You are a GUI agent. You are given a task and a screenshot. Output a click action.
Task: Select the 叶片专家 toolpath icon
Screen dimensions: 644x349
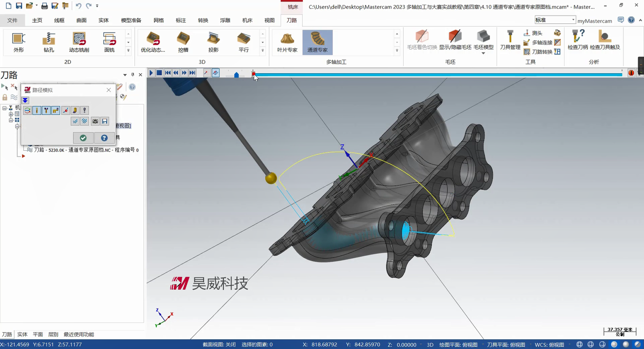pos(287,42)
